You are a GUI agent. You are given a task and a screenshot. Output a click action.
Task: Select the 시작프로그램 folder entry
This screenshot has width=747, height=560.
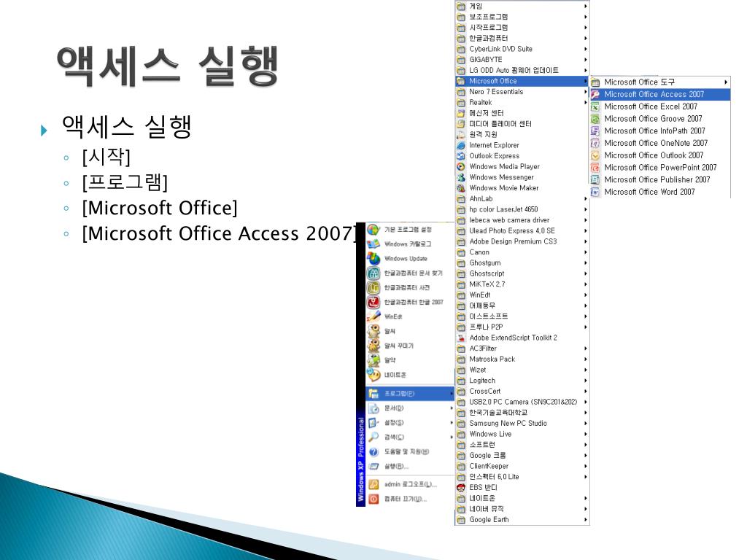point(522,28)
